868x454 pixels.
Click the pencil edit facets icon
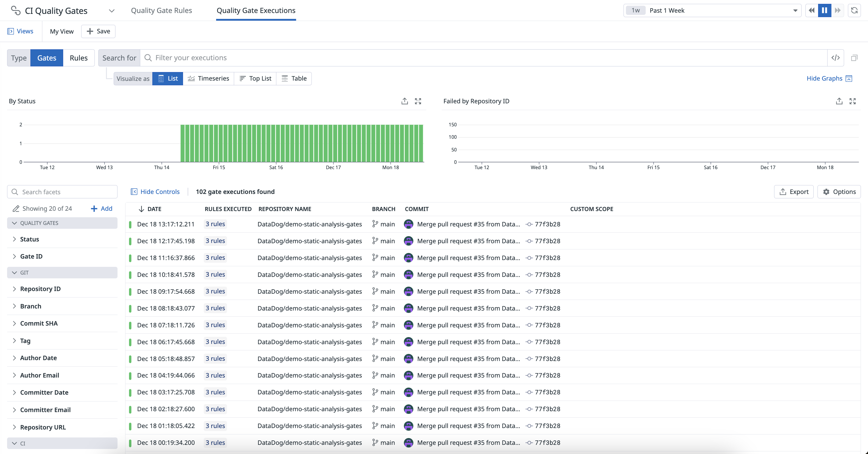tap(15, 208)
